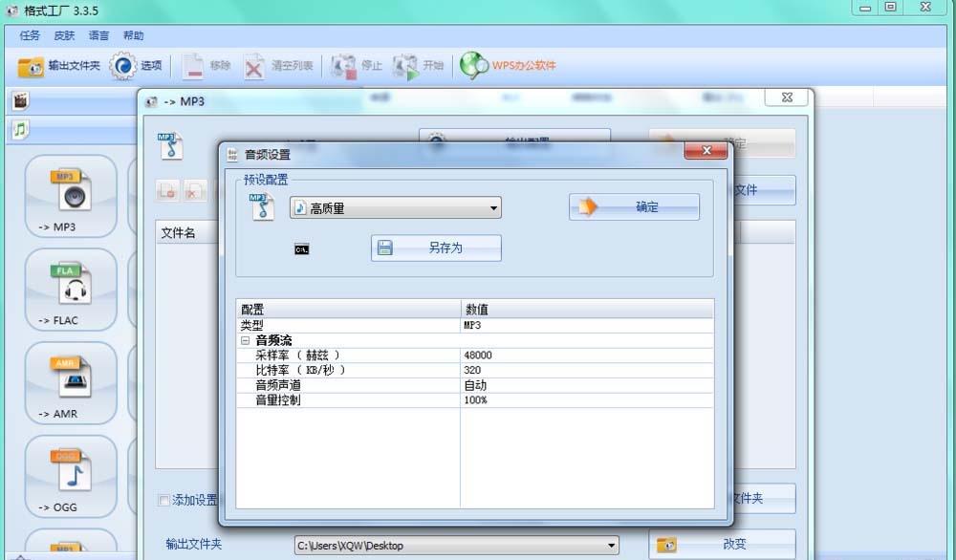956x560 pixels.
Task: Open the 皮肤 menu
Action: (64, 35)
